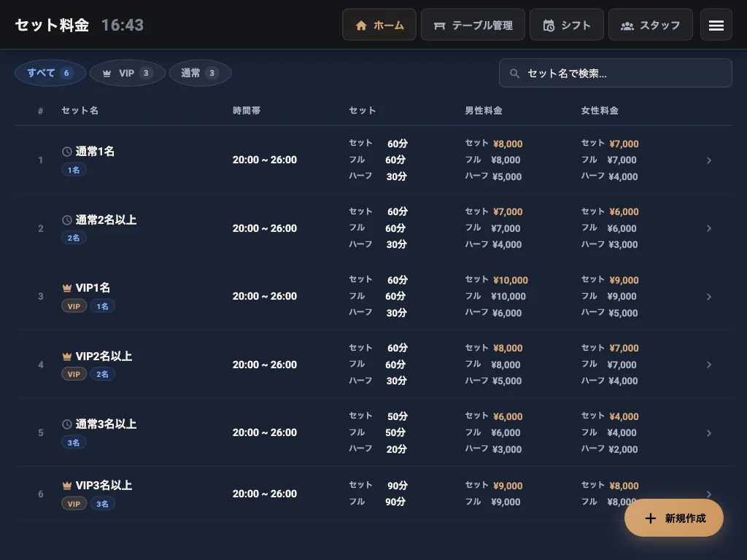Click the crown icon beside VIP1名

pos(67,287)
